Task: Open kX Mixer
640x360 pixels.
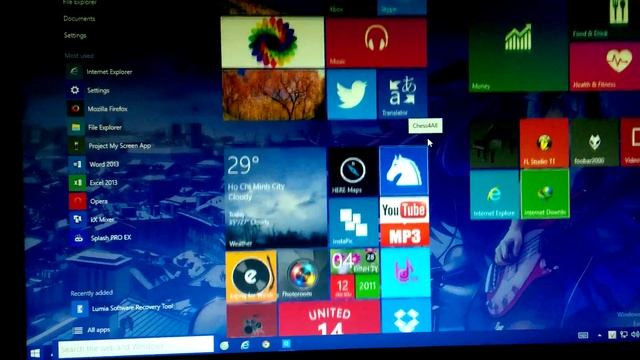Action: (92, 220)
